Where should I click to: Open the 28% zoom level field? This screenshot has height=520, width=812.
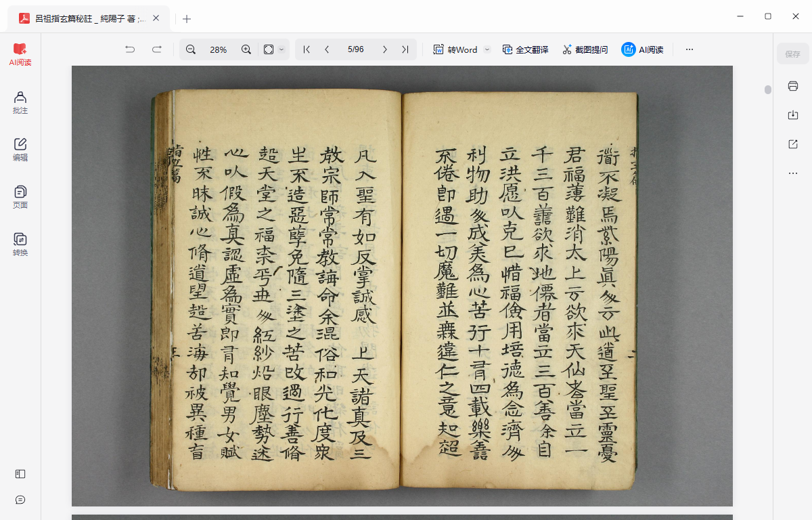tap(219, 49)
